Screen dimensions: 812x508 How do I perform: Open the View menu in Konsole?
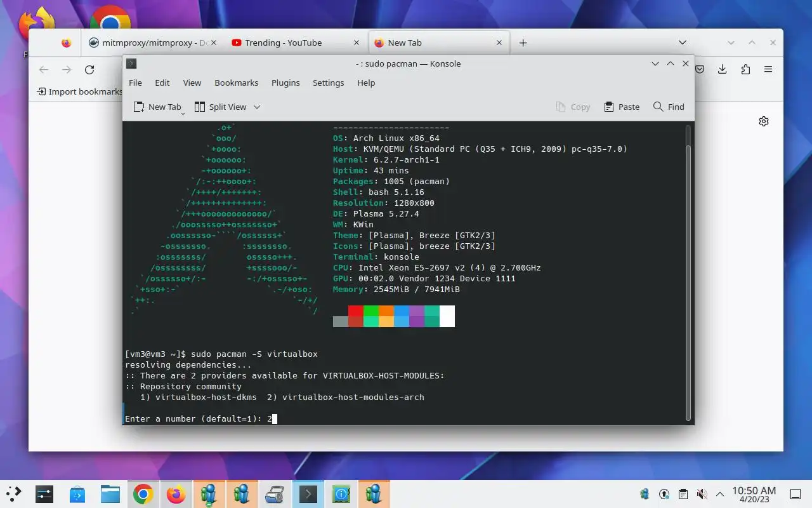[192, 83]
